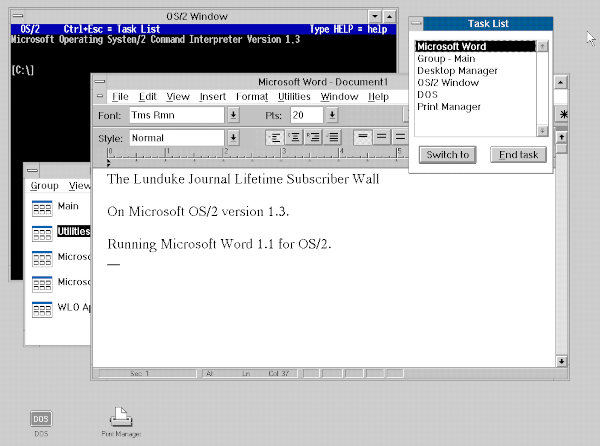
Task: Click line 'Running Microsoft Word 1.1 for OS/2.'
Action: [219, 244]
